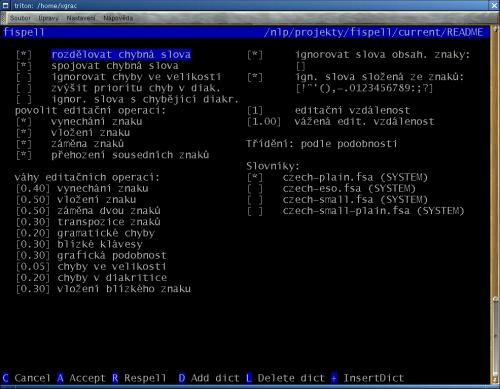Image resolution: width=500 pixels, height=389 pixels.
Task: Click the terminal scrollbar thumb
Action: (x=495, y=335)
